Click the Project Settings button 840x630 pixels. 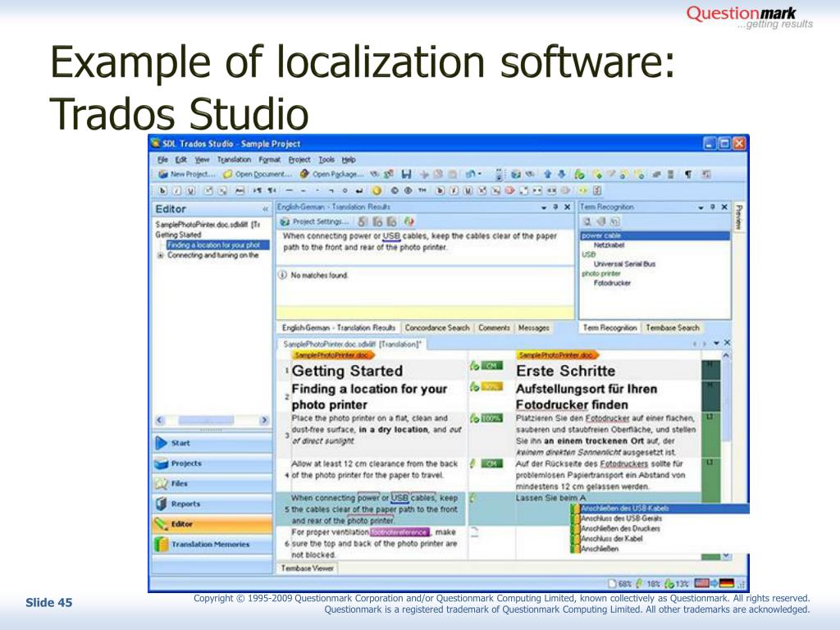click(314, 221)
